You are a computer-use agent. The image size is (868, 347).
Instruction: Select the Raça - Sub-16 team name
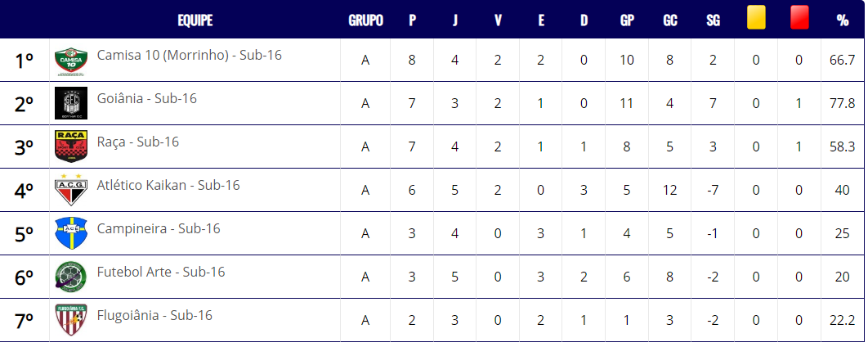point(138,142)
